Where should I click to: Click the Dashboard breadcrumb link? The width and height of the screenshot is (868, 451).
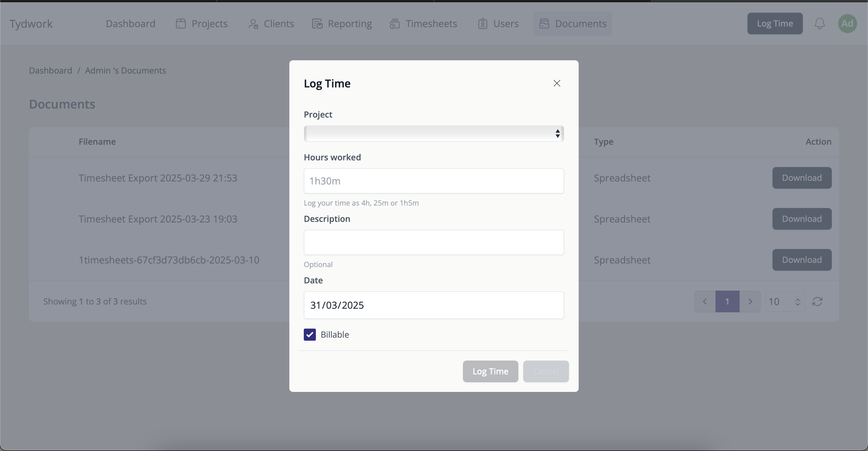point(51,71)
